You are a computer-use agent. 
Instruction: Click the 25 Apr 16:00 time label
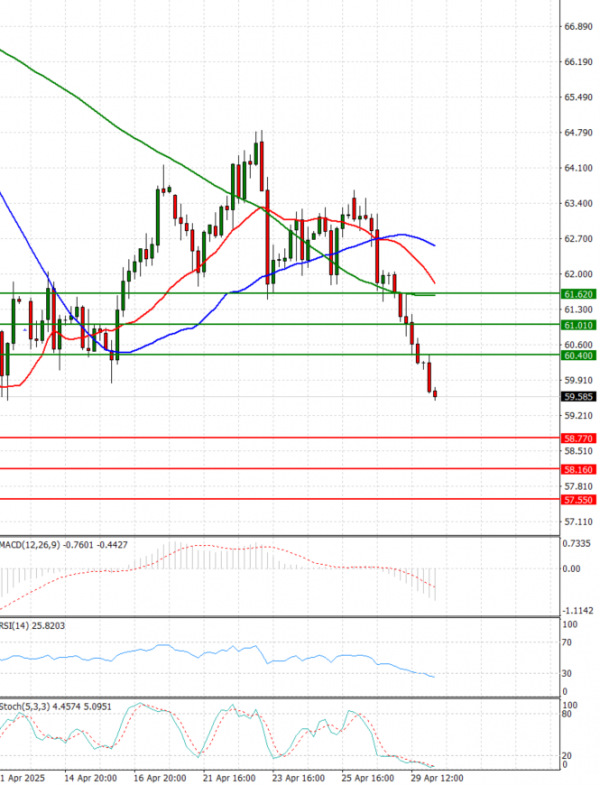(x=368, y=778)
